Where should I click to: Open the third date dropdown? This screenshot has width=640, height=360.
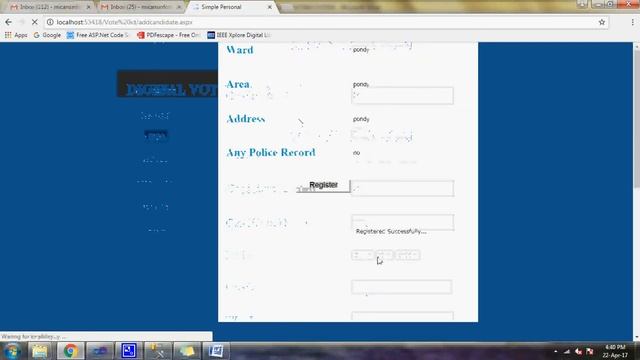click(x=407, y=255)
